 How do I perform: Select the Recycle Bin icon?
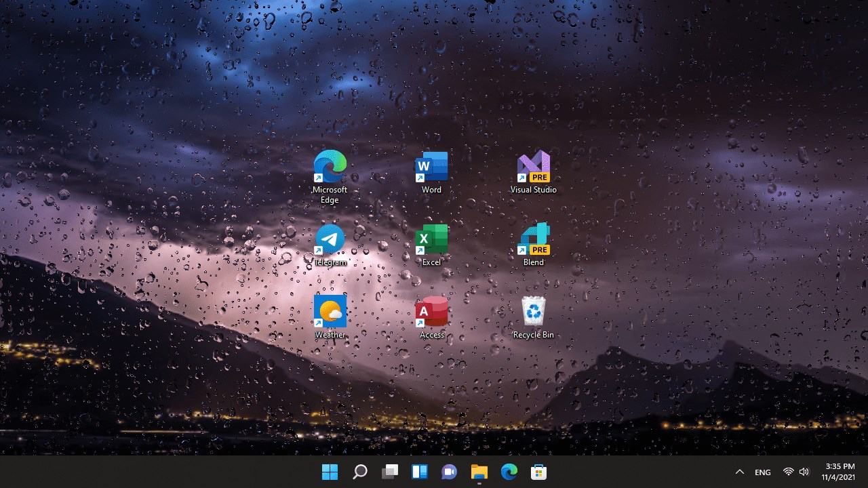(534, 317)
